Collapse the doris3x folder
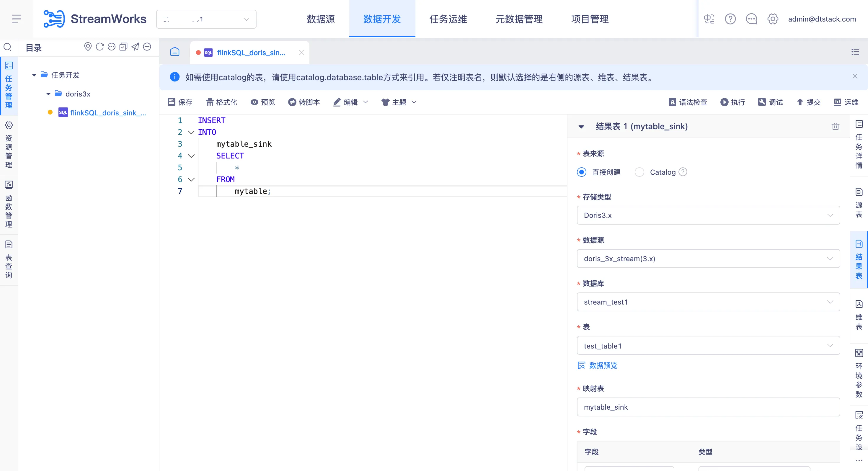The image size is (868, 471). click(x=48, y=94)
